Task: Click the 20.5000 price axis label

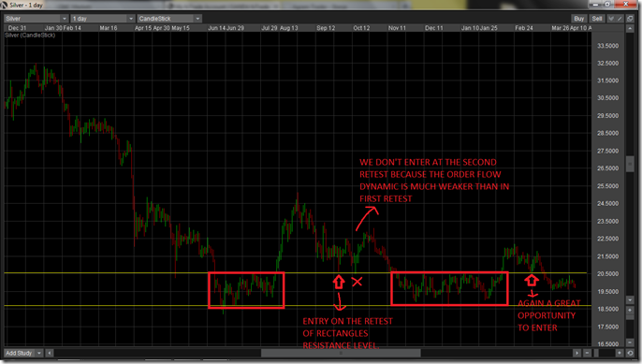Action: [x=607, y=274]
